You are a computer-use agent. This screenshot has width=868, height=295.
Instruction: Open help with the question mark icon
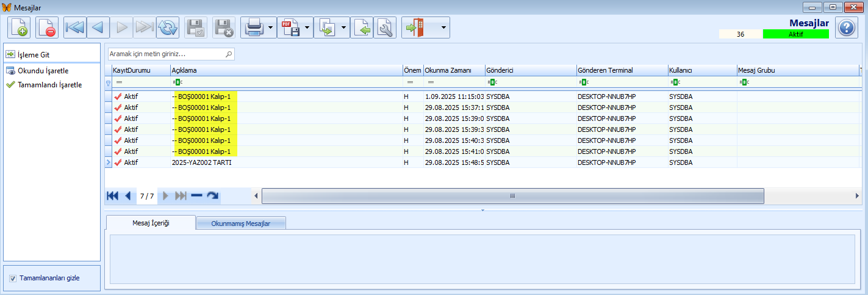[x=846, y=28]
